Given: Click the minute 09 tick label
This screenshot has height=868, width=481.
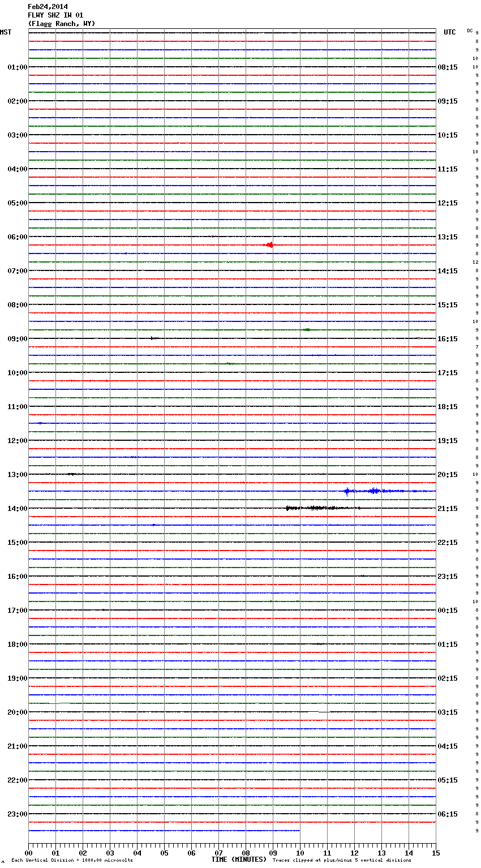Looking at the screenshot, I should click(273, 853).
